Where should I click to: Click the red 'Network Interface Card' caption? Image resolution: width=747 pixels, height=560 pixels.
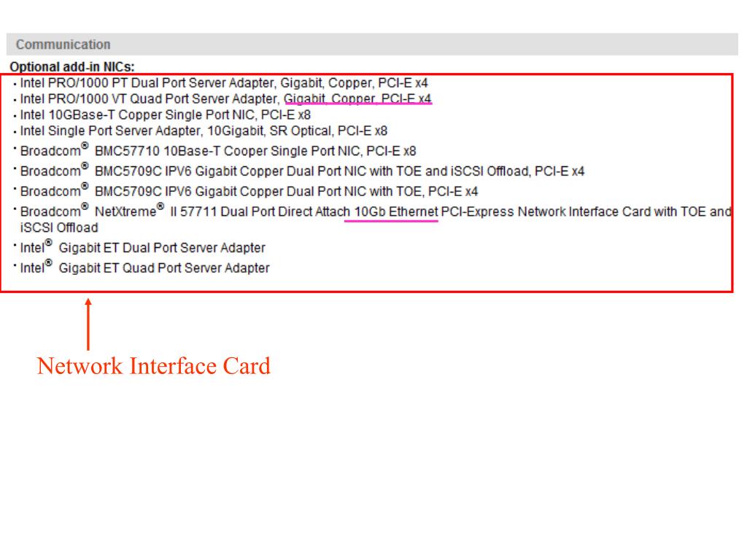point(153,366)
